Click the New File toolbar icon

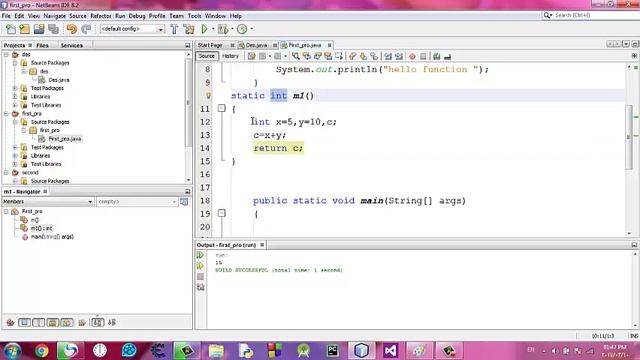[x=11, y=29]
